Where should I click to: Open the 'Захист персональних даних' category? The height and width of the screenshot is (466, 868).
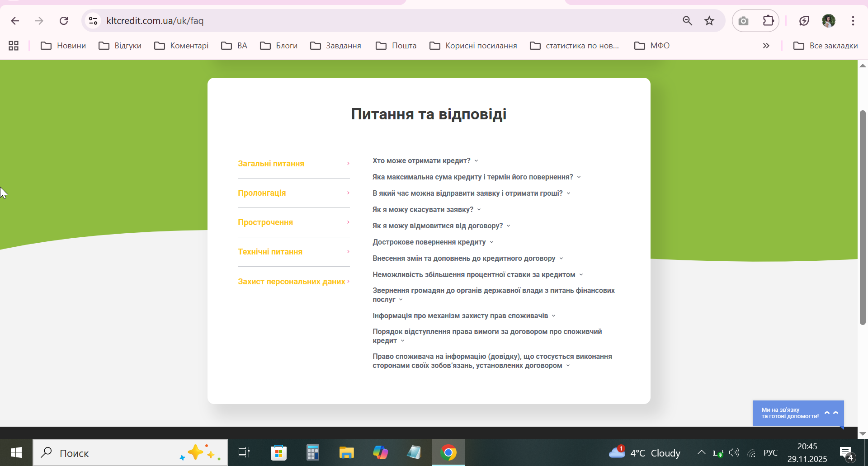(292, 282)
